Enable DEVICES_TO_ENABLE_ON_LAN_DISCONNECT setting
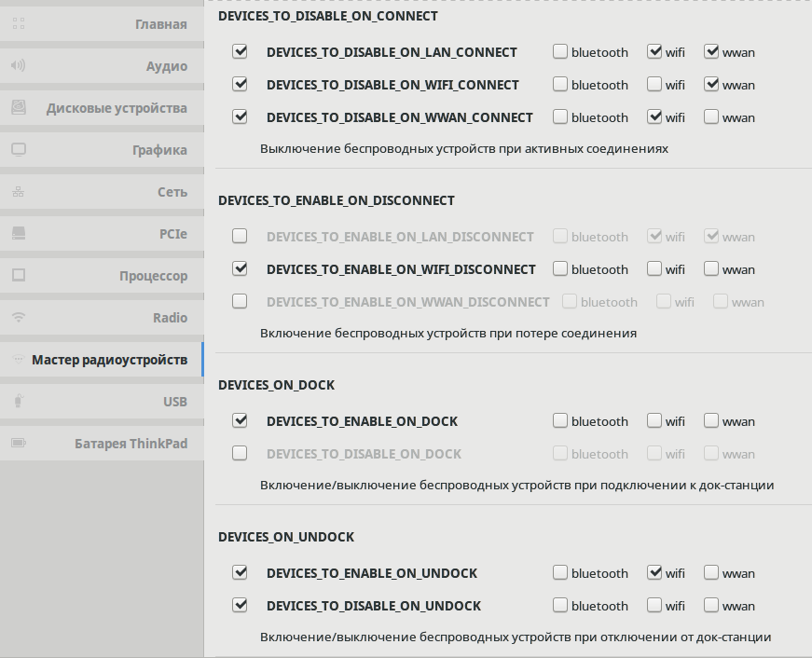Viewport: 812px width, 658px height. [240, 236]
